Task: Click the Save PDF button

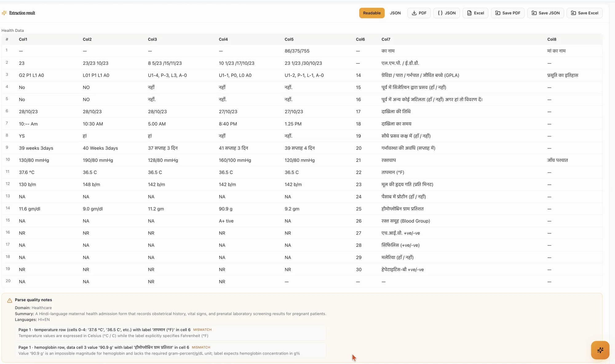Action: [508, 13]
